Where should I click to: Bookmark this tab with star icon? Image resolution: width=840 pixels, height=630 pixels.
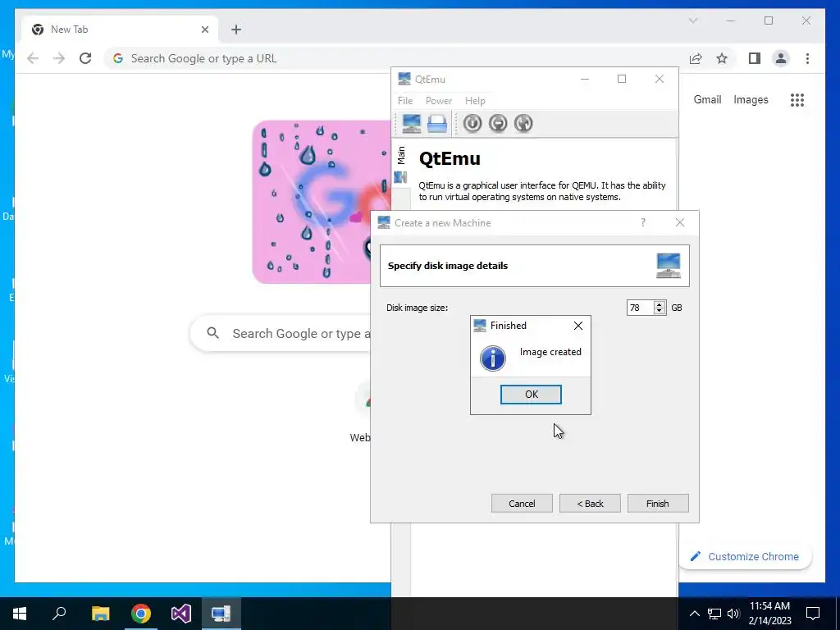tap(722, 58)
